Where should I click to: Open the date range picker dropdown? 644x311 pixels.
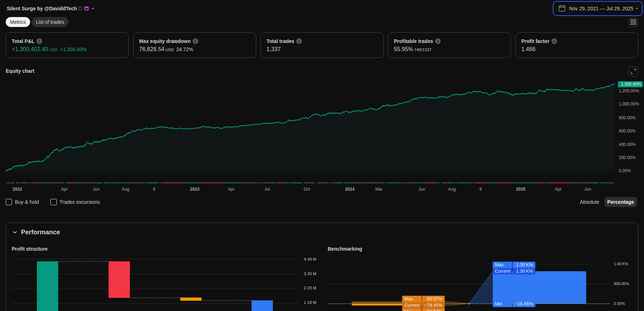pyautogui.click(x=598, y=9)
